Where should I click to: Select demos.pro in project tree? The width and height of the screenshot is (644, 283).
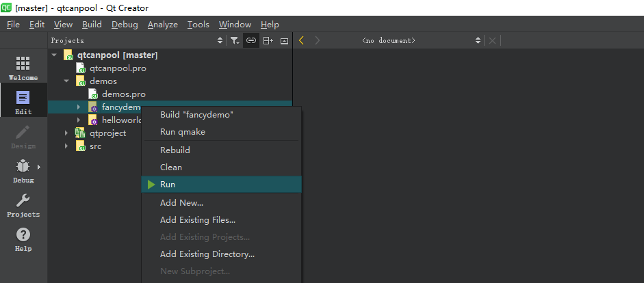click(124, 94)
